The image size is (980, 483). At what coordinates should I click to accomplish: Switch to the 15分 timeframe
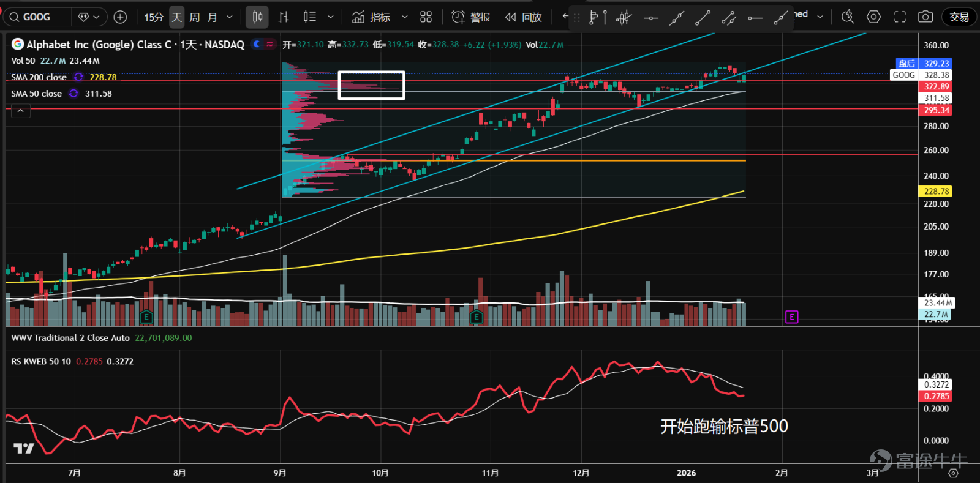pyautogui.click(x=154, y=17)
